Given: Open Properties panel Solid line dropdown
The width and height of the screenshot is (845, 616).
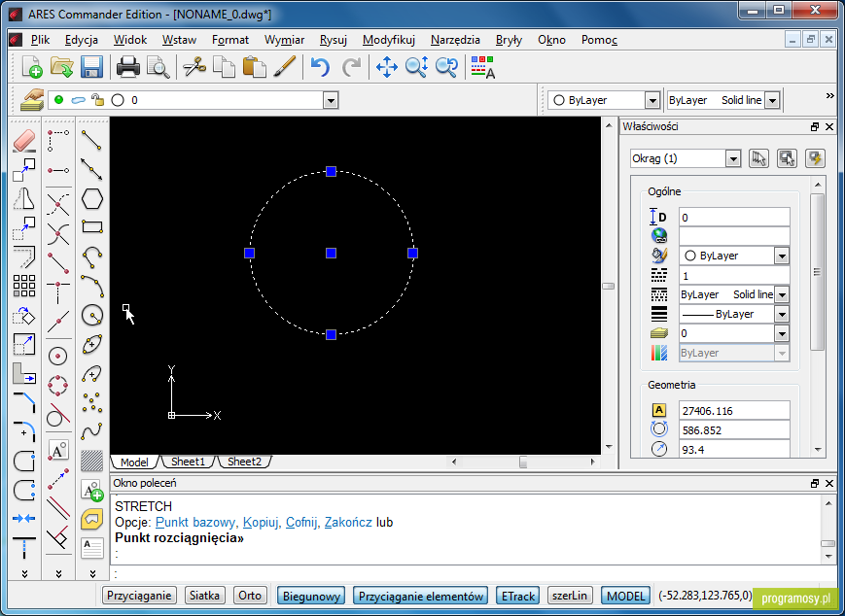Looking at the screenshot, I should pos(782,294).
